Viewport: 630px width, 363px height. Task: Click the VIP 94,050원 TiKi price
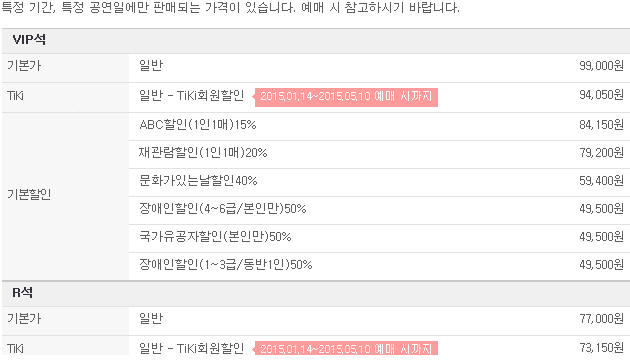pos(601,95)
